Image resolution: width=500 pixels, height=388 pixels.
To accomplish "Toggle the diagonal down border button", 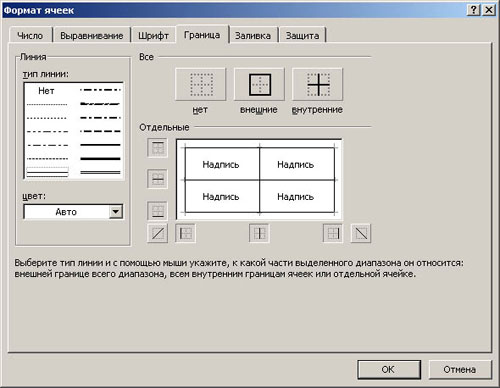I will 361,233.
